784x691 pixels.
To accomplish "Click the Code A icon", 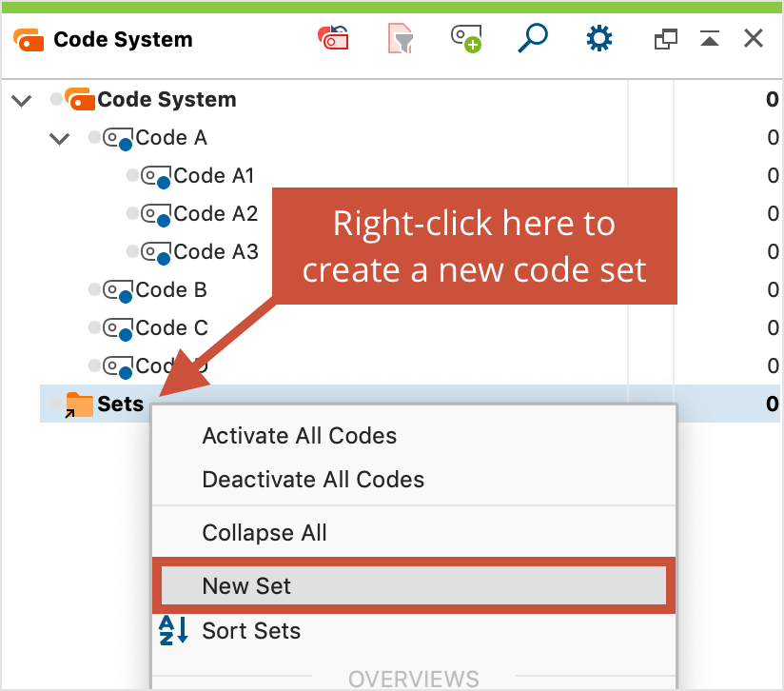I will coord(118,139).
